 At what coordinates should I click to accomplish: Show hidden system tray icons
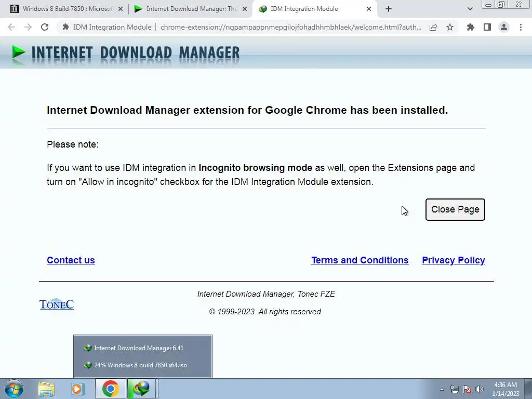pyautogui.click(x=442, y=389)
